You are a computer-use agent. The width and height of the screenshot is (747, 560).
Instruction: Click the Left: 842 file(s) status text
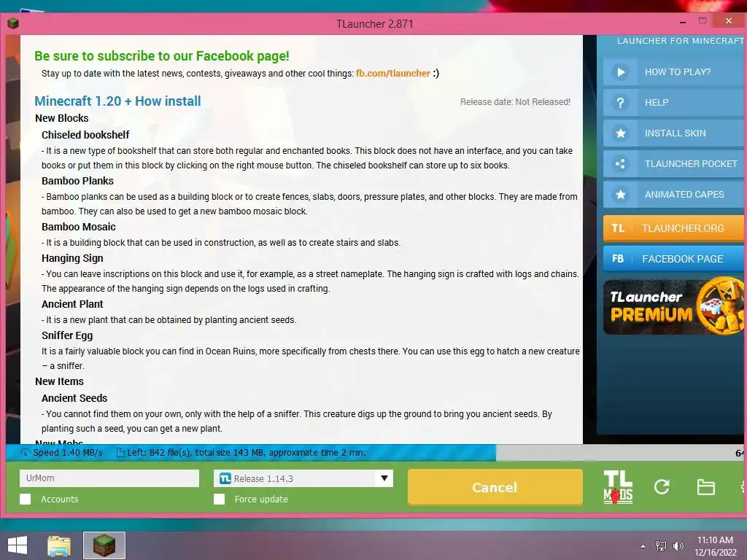point(247,452)
